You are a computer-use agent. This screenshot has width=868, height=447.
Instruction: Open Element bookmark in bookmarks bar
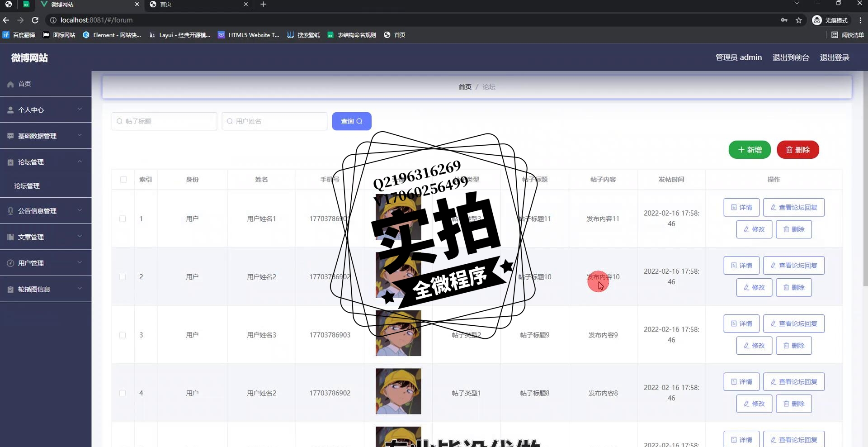(x=112, y=35)
